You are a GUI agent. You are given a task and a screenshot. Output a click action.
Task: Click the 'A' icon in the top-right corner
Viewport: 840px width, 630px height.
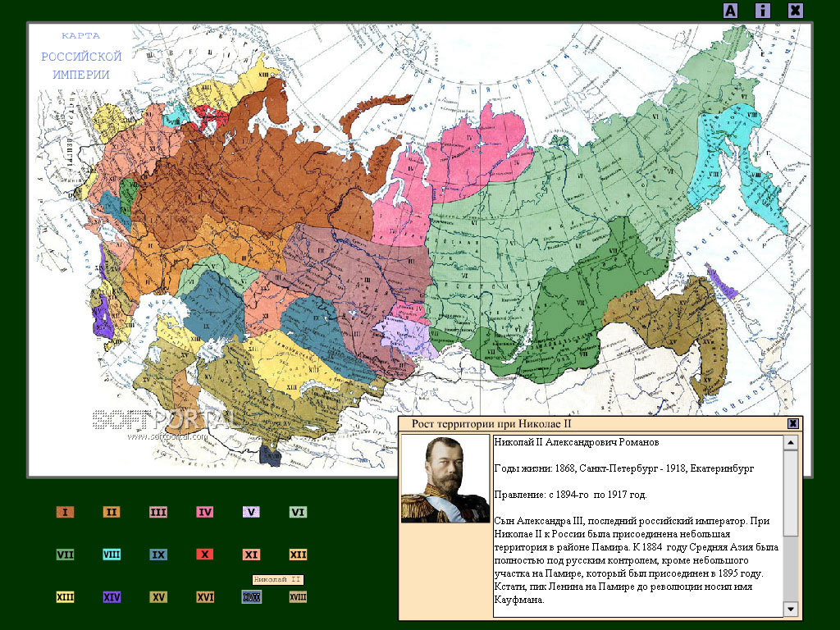tap(730, 11)
